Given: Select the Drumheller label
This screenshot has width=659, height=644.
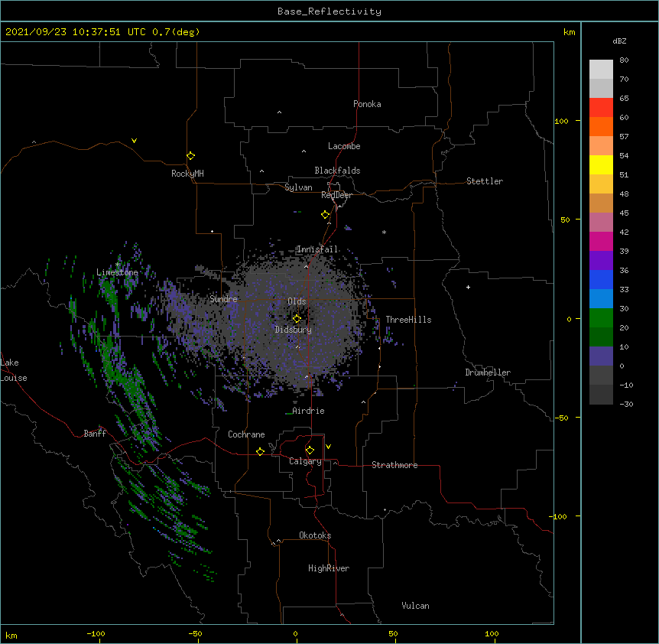Looking at the screenshot, I should tap(488, 372).
